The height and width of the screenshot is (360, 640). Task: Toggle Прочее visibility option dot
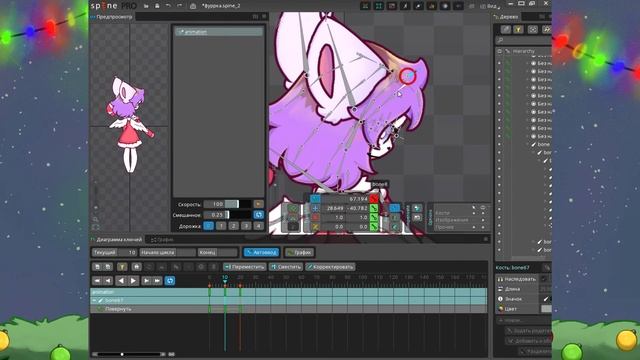click(483, 227)
